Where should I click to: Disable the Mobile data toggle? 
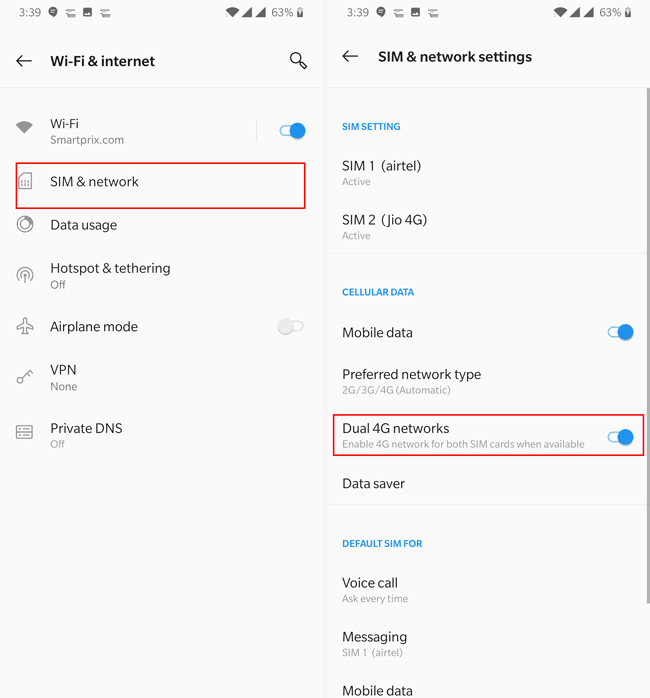620,332
